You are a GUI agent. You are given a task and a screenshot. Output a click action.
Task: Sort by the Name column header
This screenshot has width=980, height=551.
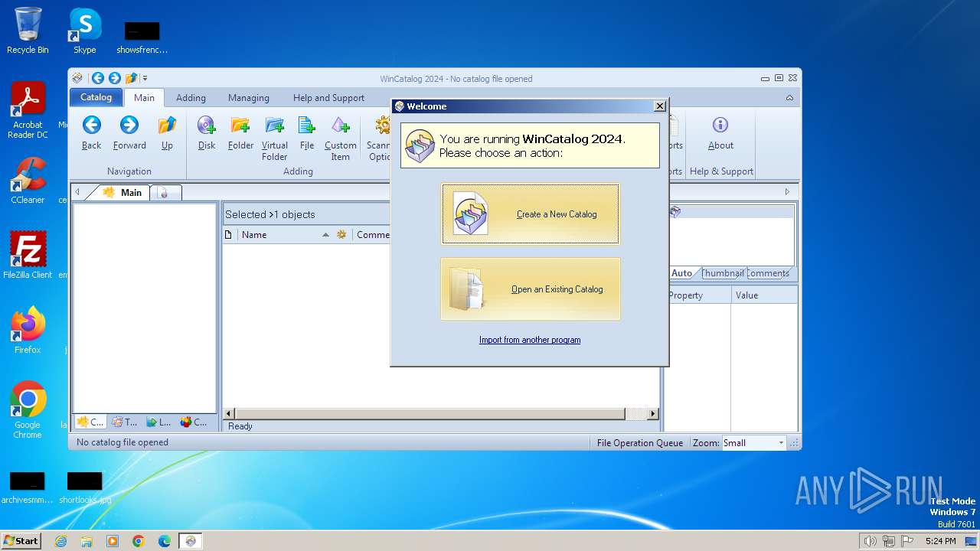click(x=284, y=235)
